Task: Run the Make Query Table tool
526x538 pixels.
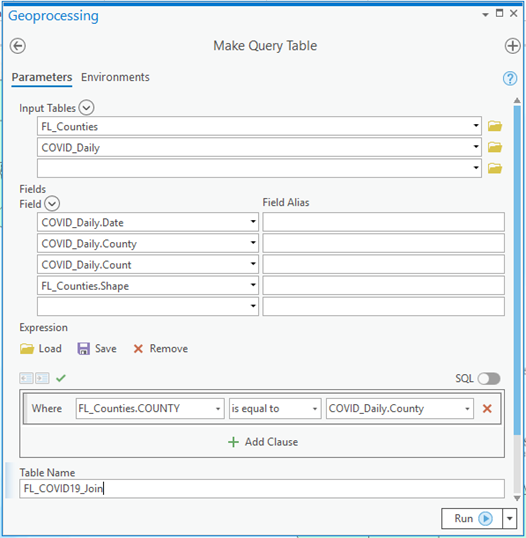Action: pos(472,518)
